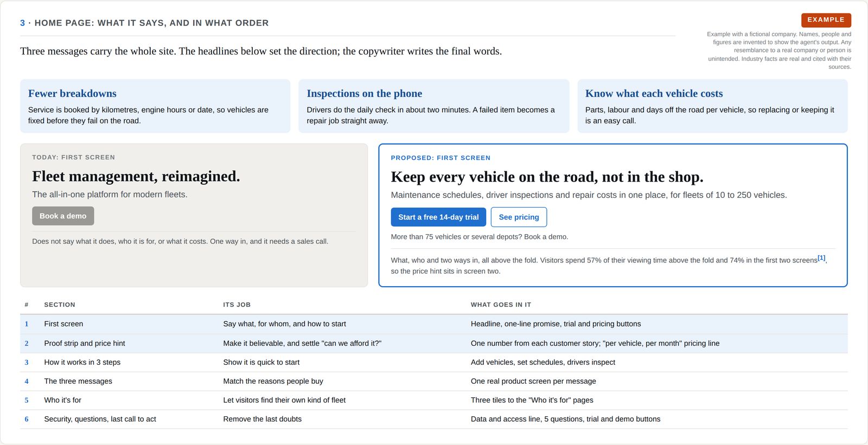Click the "How it works in 3 steps" cell
This screenshot has width=868, height=445.
coord(82,362)
